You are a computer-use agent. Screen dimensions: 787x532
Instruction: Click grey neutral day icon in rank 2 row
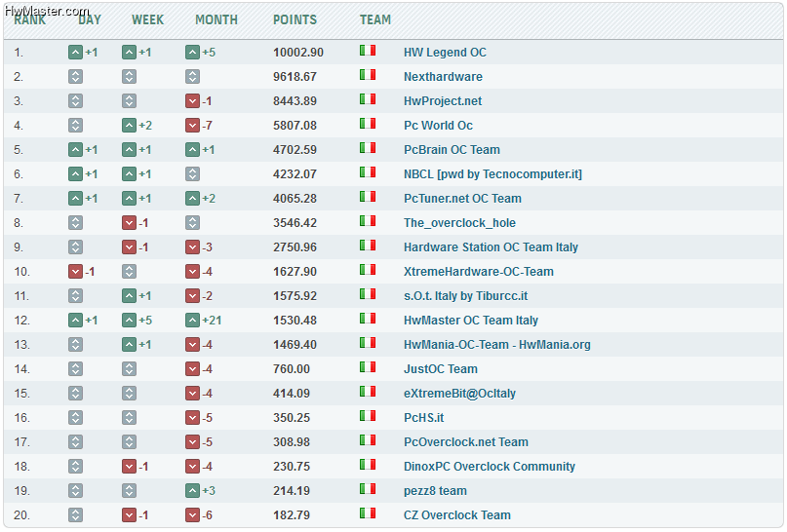tap(75, 77)
